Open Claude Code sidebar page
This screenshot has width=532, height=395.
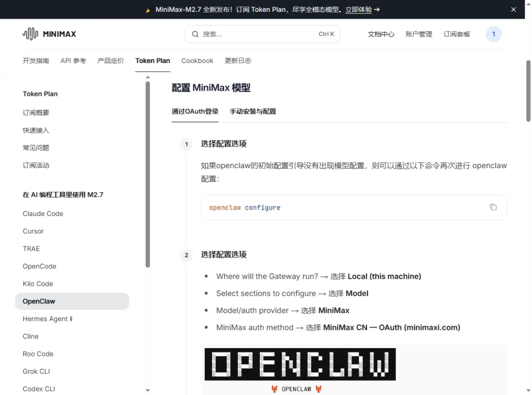click(43, 214)
